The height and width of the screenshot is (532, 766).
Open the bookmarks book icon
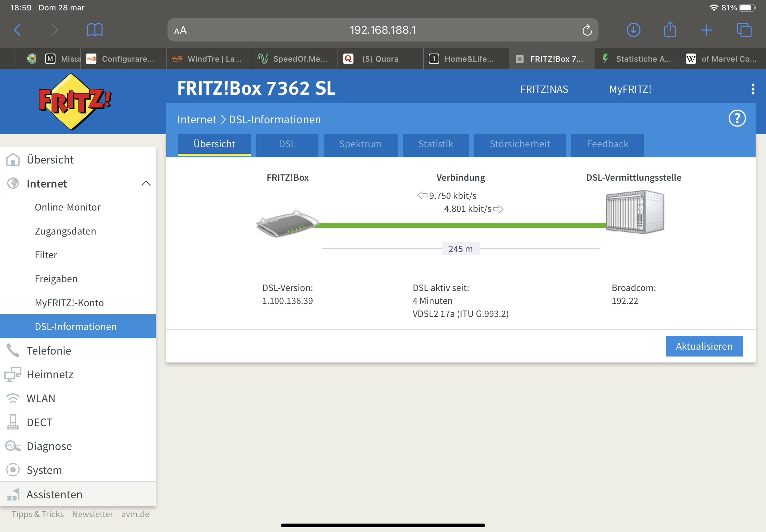(95, 30)
